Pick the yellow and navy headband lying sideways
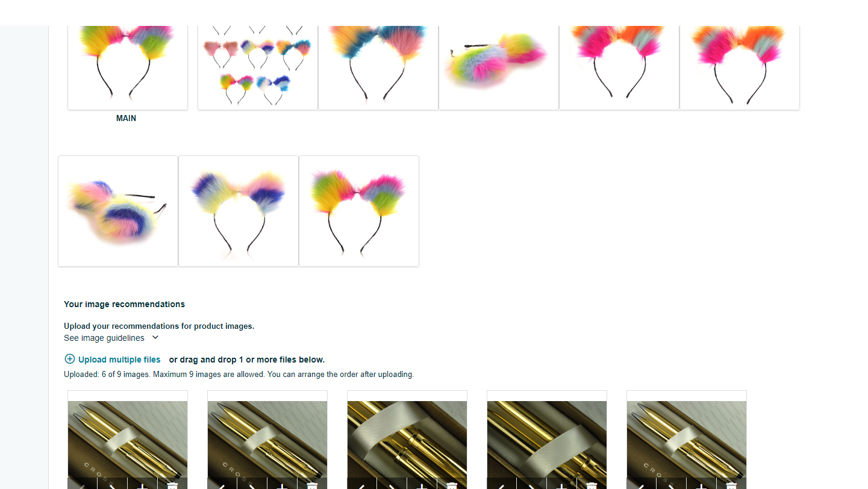868x489 pixels. pyautogui.click(x=118, y=211)
